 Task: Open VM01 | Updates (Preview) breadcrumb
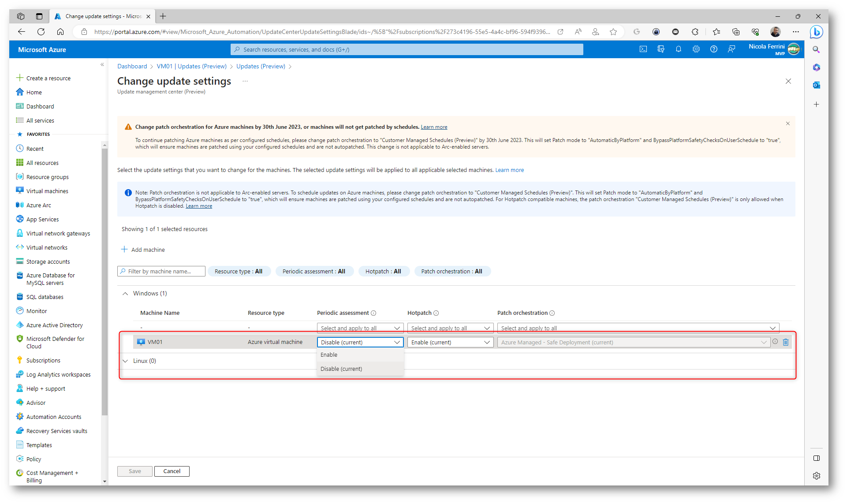192,66
